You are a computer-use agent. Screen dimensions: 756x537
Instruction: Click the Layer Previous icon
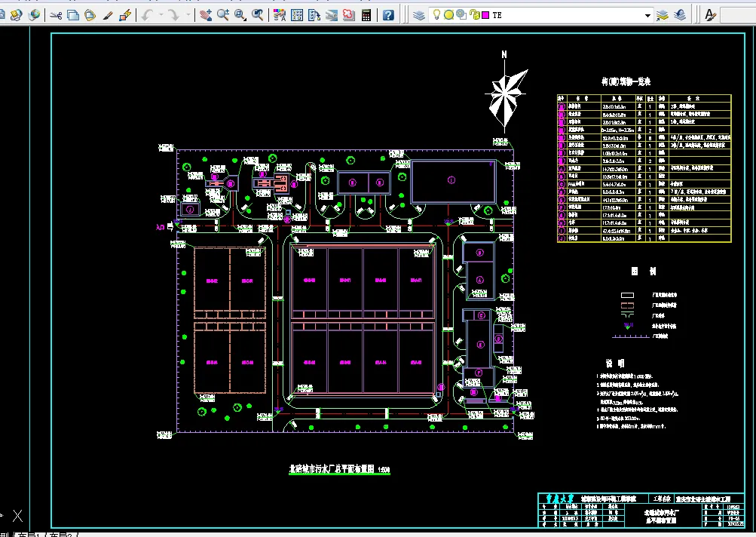pos(680,15)
